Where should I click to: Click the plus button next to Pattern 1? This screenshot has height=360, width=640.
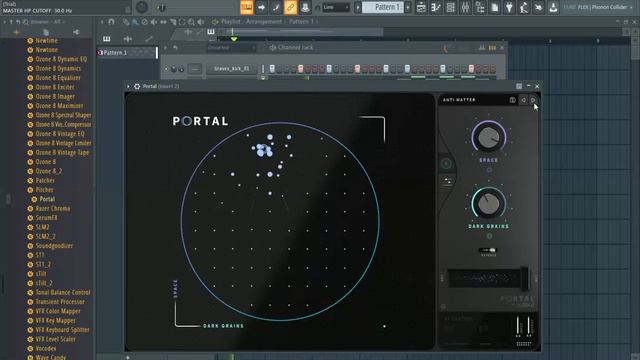pyautogui.click(x=407, y=7)
